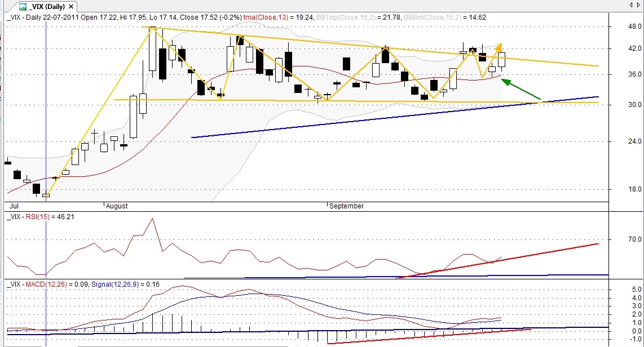Click the 5.0 MACD axis label
This screenshot has height=347, width=644.
pos(637,290)
